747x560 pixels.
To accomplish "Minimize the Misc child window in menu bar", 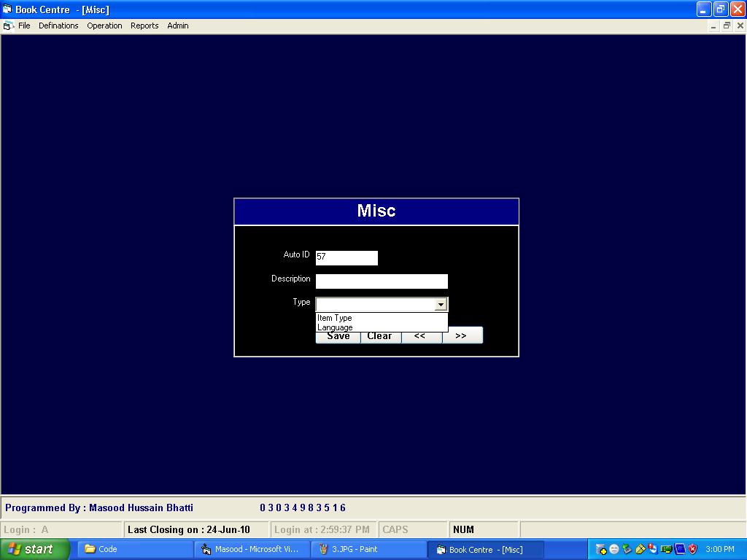I will (x=713, y=26).
